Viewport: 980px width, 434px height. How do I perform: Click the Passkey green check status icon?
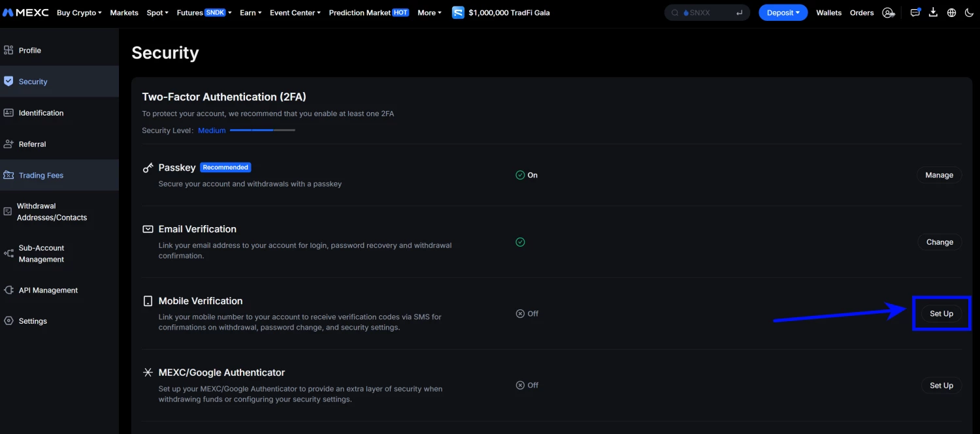520,175
